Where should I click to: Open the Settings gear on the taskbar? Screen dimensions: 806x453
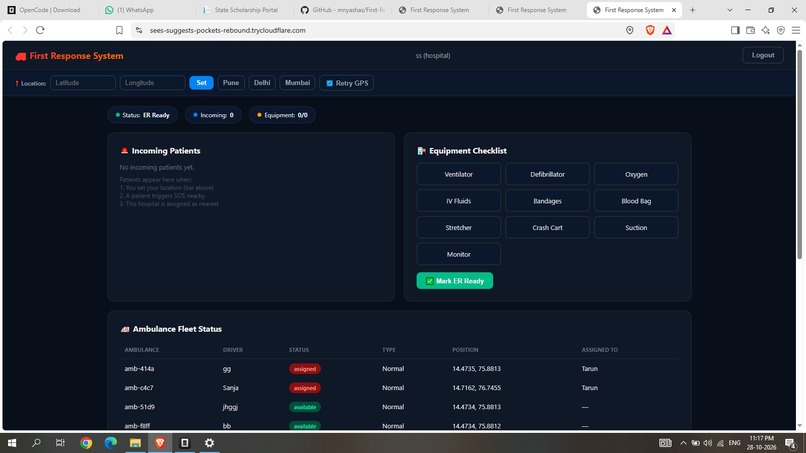click(x=209, y=443)
